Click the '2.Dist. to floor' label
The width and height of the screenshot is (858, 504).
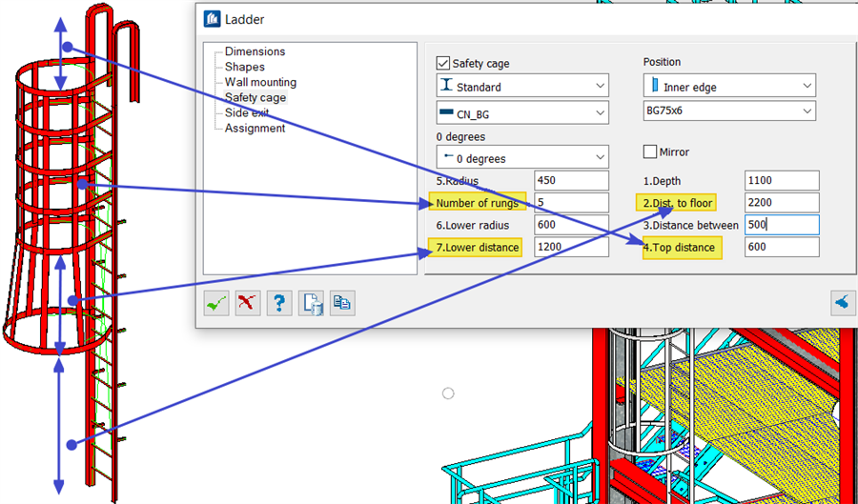[678, 203]
